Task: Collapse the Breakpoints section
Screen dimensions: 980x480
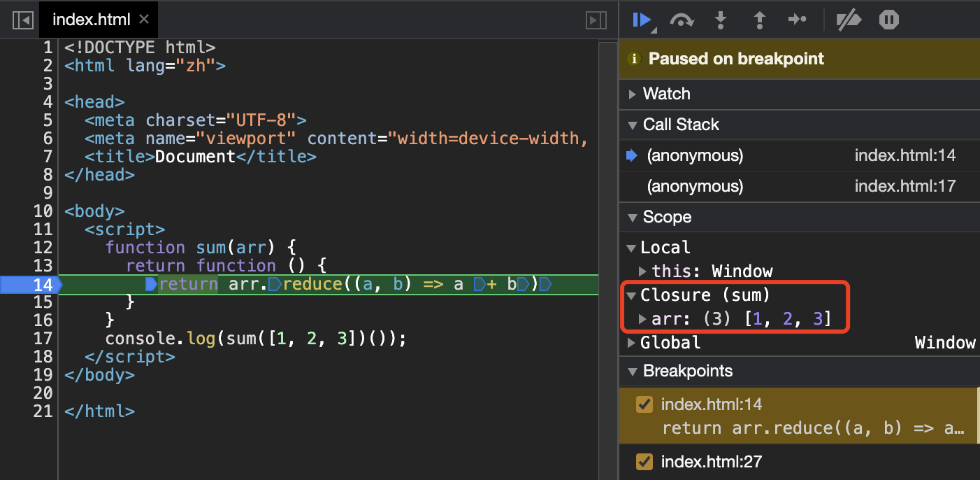Action: coord(633,371)
